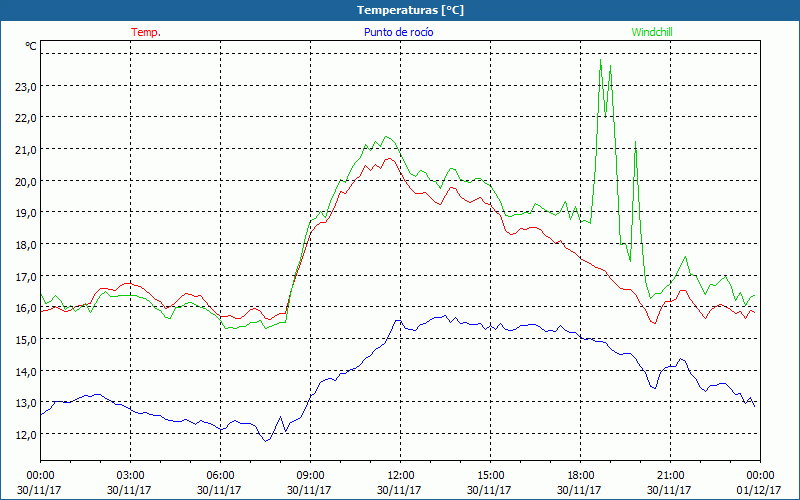Click the 17,0 y-axis value
This screenshot has height=500, width=800.
click(26, 277)
